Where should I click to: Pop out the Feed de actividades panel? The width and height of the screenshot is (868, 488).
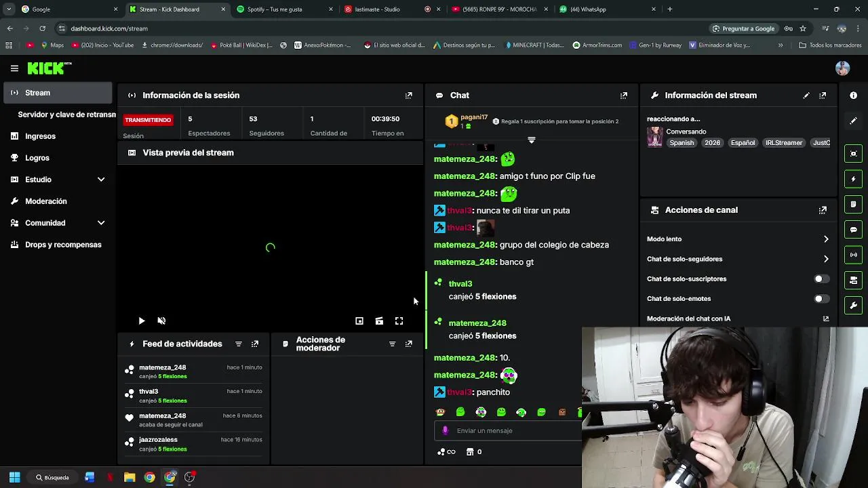click(x=255, y=344)
